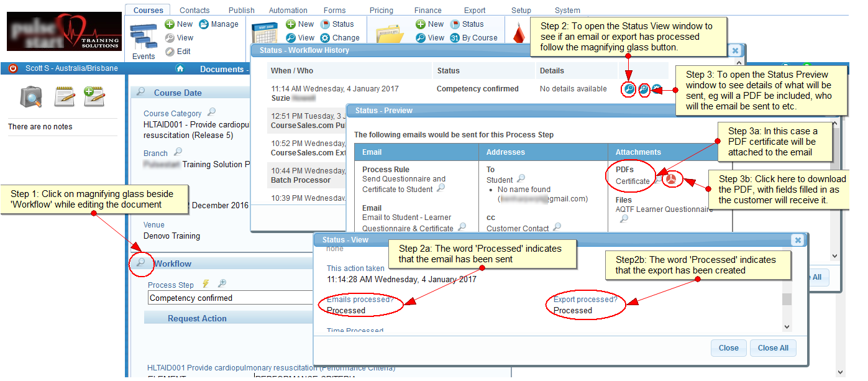Open the Publish tab

pos(242,10)
